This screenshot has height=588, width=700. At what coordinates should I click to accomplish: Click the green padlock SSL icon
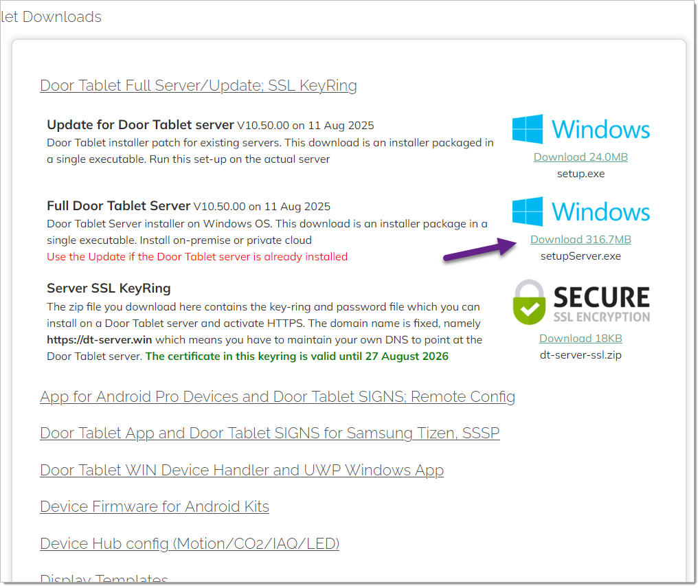pos(529,302)
